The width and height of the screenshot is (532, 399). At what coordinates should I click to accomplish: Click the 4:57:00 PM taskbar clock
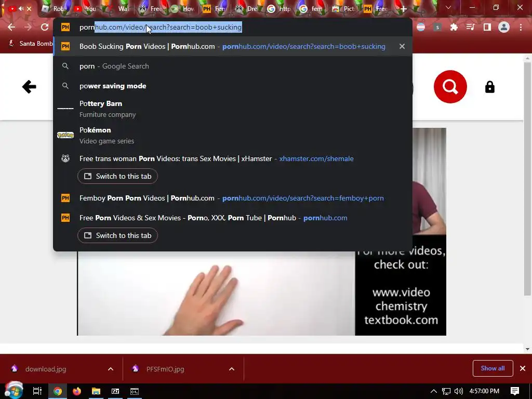coord(484,391)
